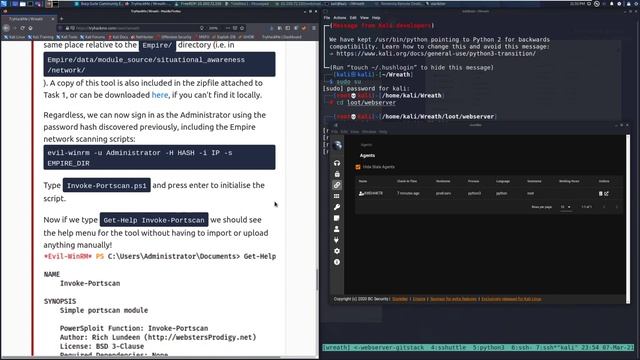Image resolution: width=640 pixels, height=360 pixels.
Task: Click the lock screen icon in top panel
Action: click(628, 4)
